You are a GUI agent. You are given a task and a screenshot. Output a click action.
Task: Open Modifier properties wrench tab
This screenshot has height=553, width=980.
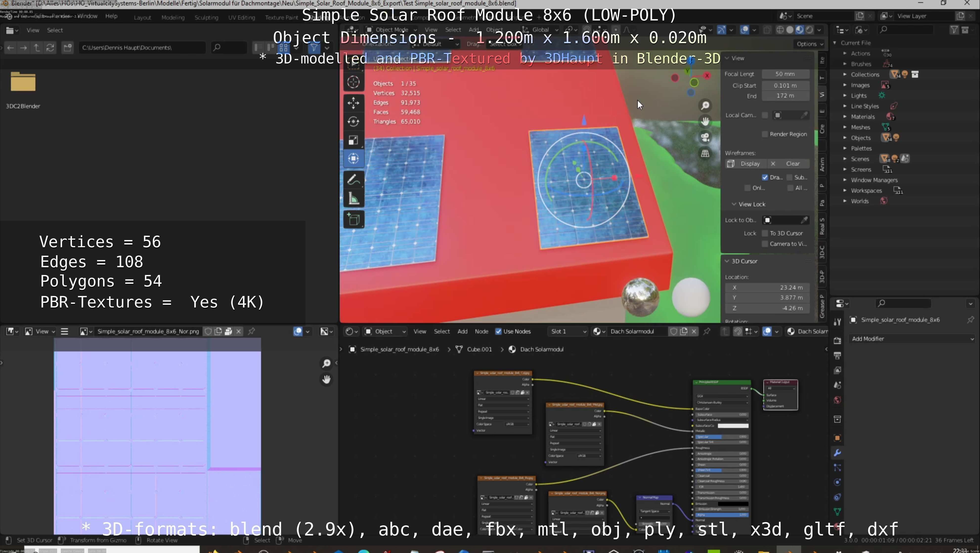(x=837, y=453)
